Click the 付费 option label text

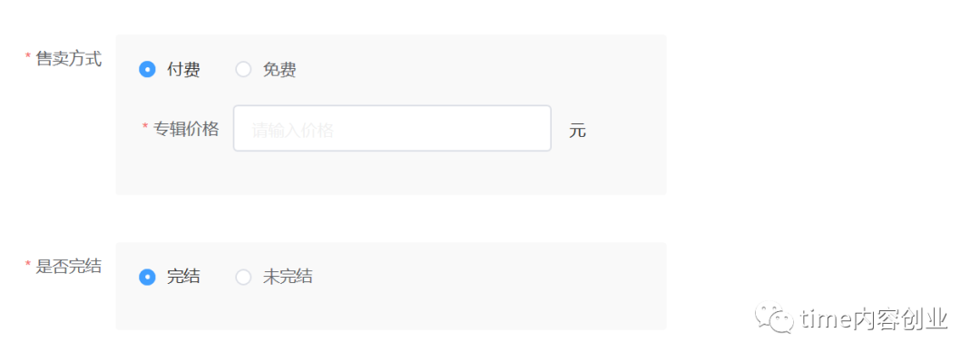click(x=183, y=69)
